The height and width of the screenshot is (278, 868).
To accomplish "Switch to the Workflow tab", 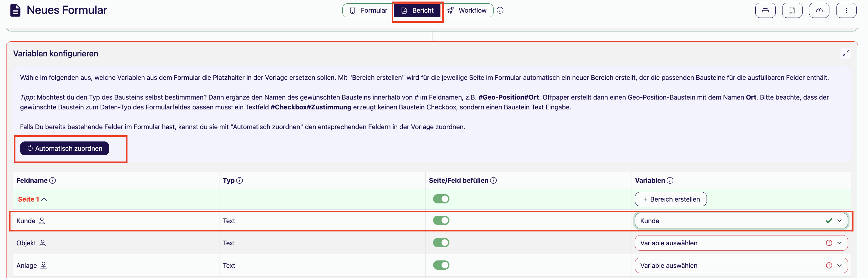I will (x=468, y=10).
